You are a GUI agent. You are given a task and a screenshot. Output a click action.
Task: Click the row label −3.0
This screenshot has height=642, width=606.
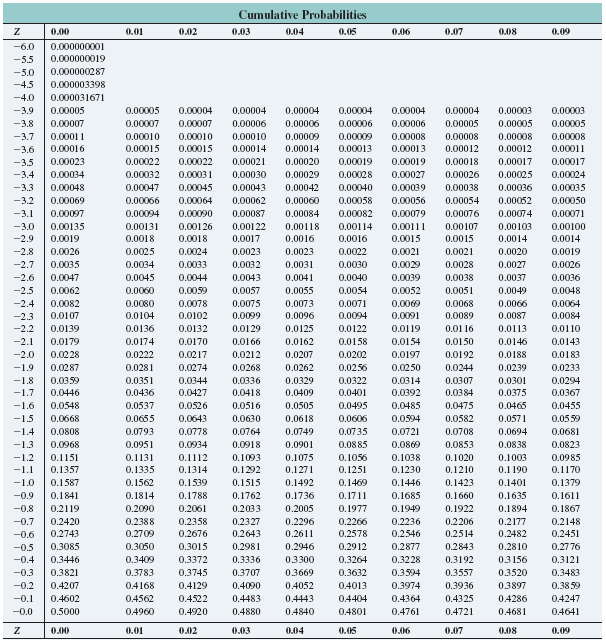tap(24, 226)
